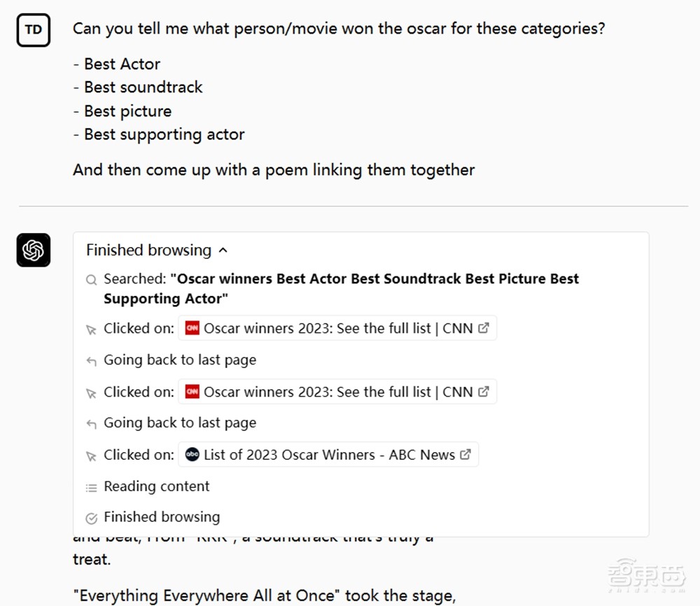Click the ChatGPT logo avatar
Viewport: 700px width, 606px height.
(x=33, y=250)
